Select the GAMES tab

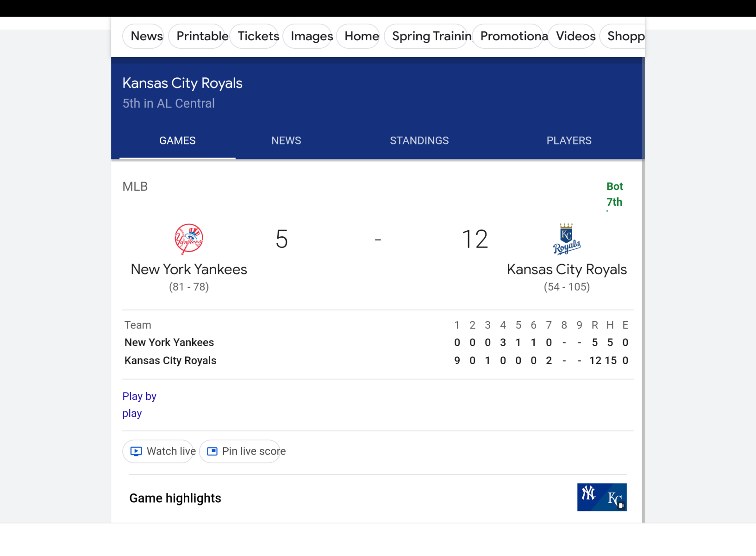(x=177, y=141)
